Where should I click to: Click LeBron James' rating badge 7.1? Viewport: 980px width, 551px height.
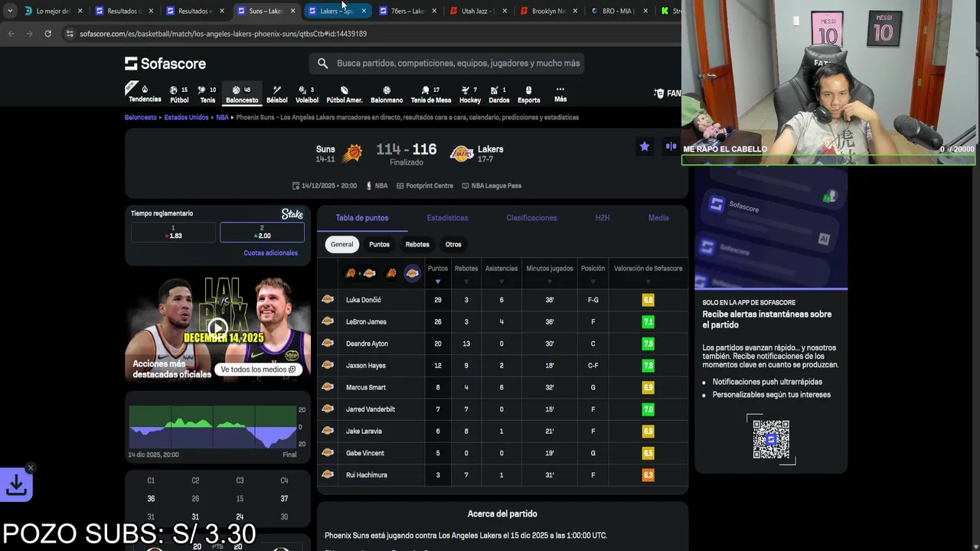click(648, 322)
